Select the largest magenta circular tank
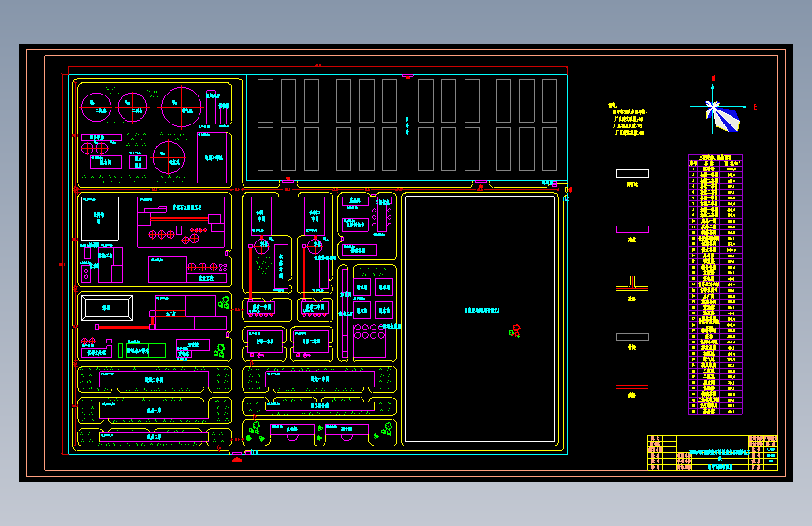The width and height of the screenshot is (812, 526). (x=182, y=108)
